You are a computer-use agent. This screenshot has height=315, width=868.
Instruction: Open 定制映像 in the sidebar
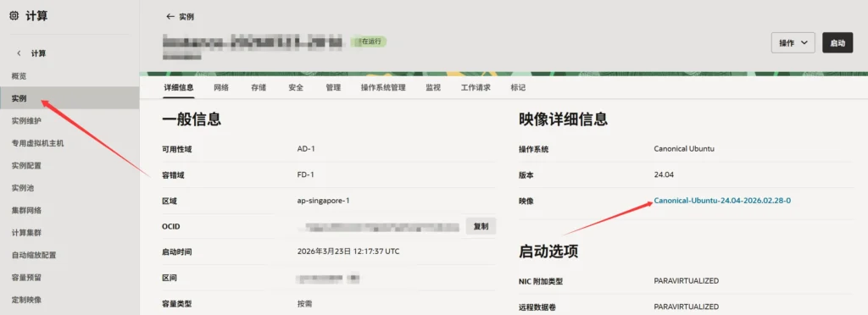(70, 300)
